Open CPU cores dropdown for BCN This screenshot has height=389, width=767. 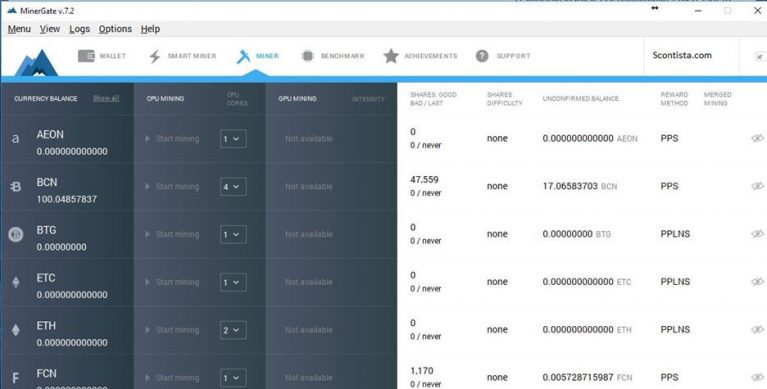(x=233, y=187)
